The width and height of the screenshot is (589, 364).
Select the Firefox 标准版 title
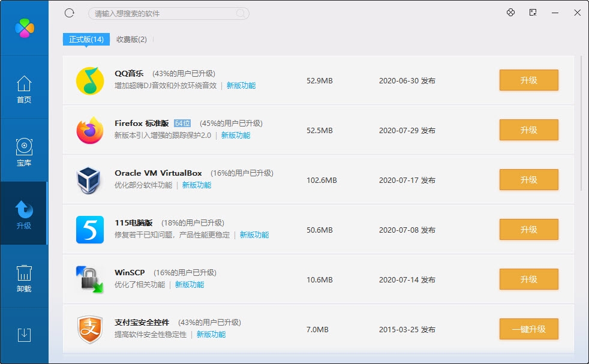(x=142, y=123)
